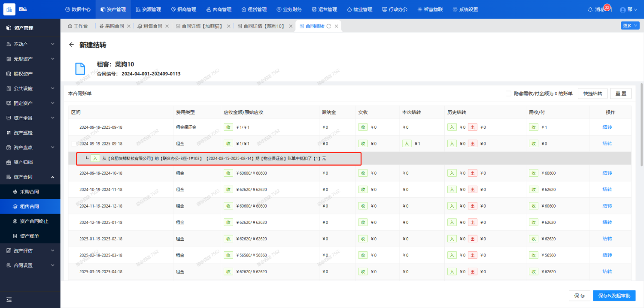Click 结转 link for 2025-02-19-2025-03-18

[607, 255]
